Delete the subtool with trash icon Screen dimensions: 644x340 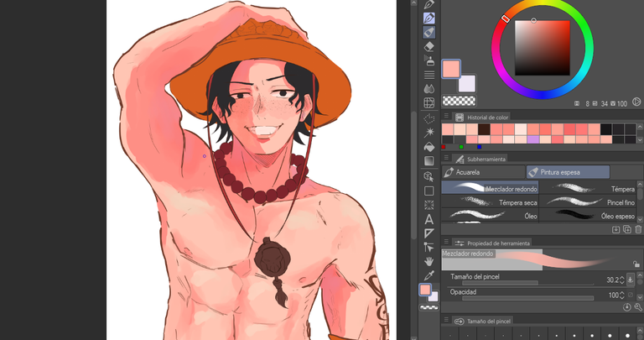click(x=638, y=229)
